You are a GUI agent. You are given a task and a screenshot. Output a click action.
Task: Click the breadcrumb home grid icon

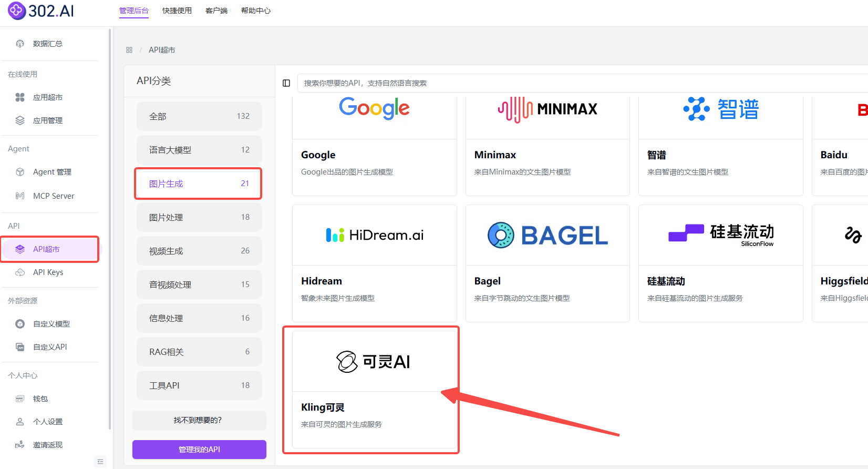pos(129,50)
